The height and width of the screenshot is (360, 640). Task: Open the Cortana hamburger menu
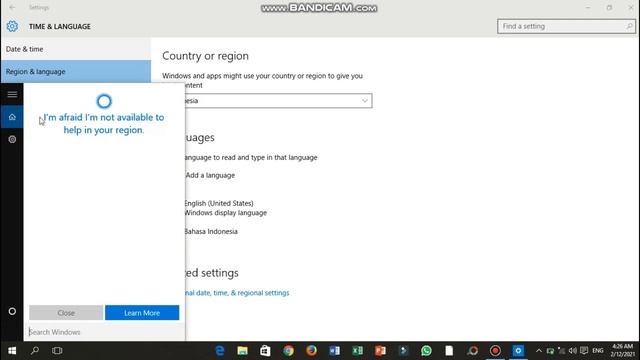(x=12, y=94)
